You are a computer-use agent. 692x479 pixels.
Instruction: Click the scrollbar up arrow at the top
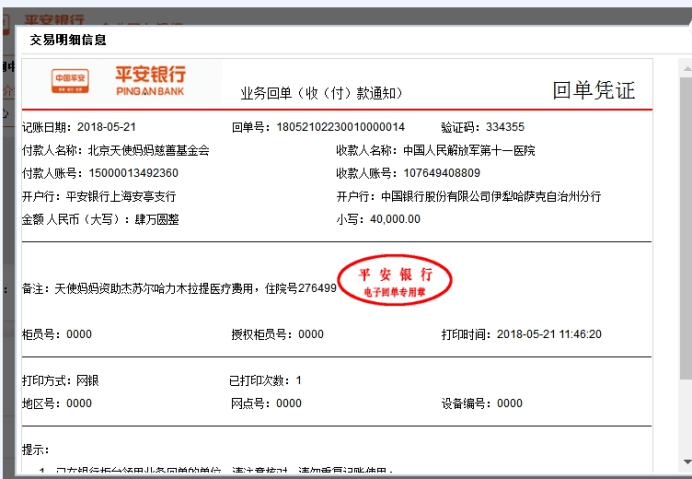687,68
